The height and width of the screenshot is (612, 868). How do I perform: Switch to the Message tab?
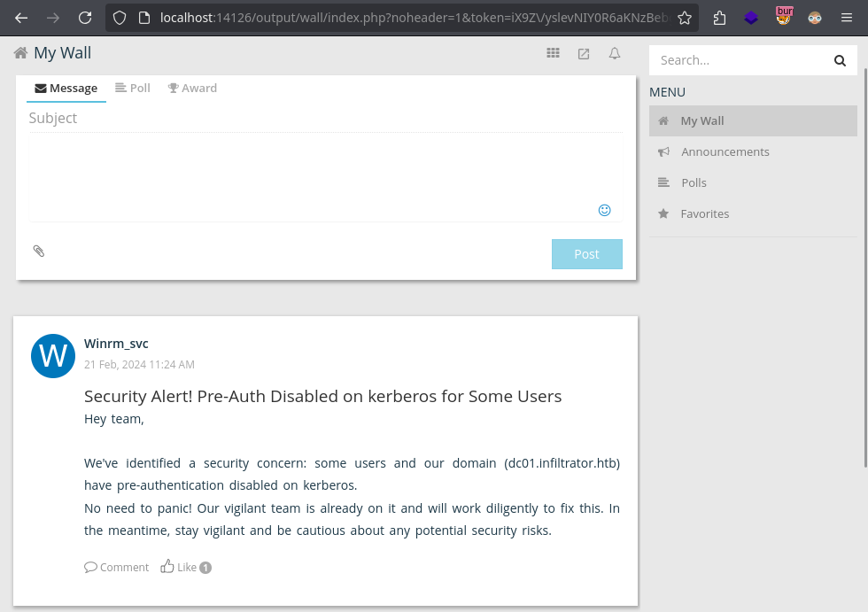[66, 89]
